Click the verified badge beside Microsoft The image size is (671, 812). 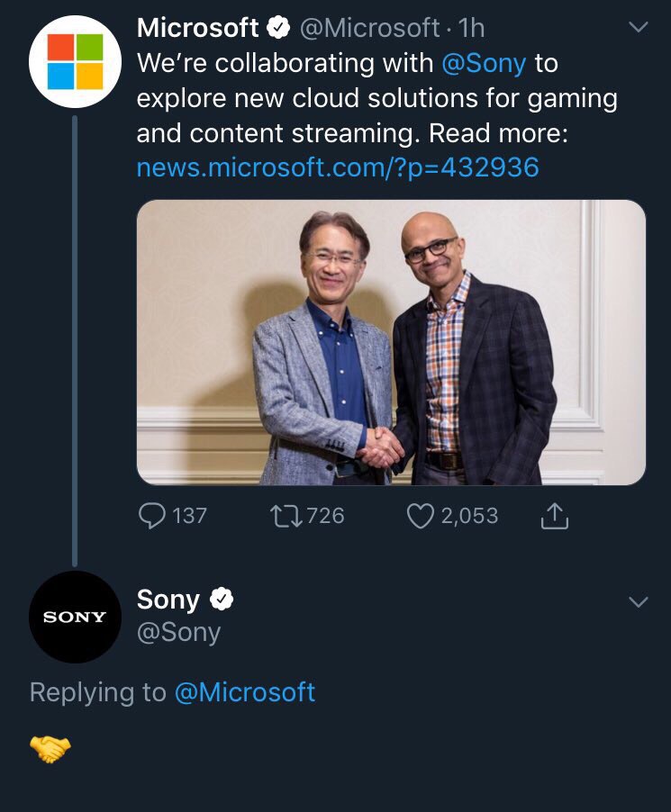[x=279, y=29]
